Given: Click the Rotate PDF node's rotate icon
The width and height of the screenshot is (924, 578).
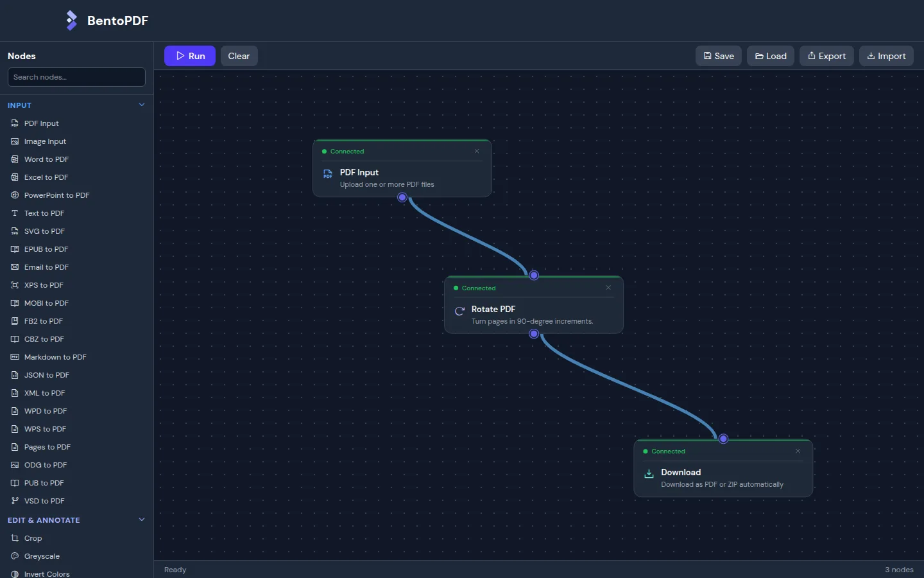Looking at the screenshot, I should [x=459, y=311].
